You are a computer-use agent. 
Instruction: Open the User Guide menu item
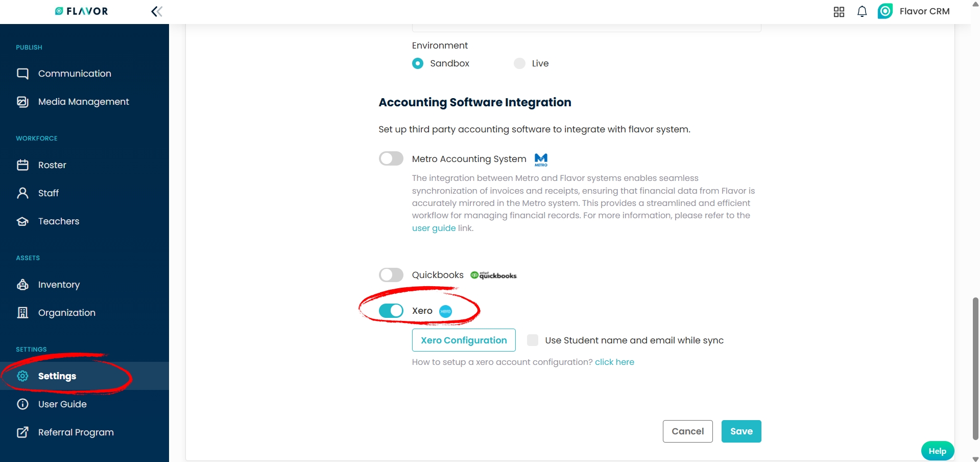pyautogui.click(x=62, y=404)
